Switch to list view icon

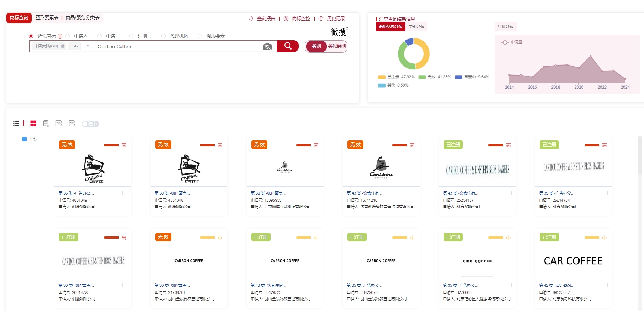(x=16, y=124)
